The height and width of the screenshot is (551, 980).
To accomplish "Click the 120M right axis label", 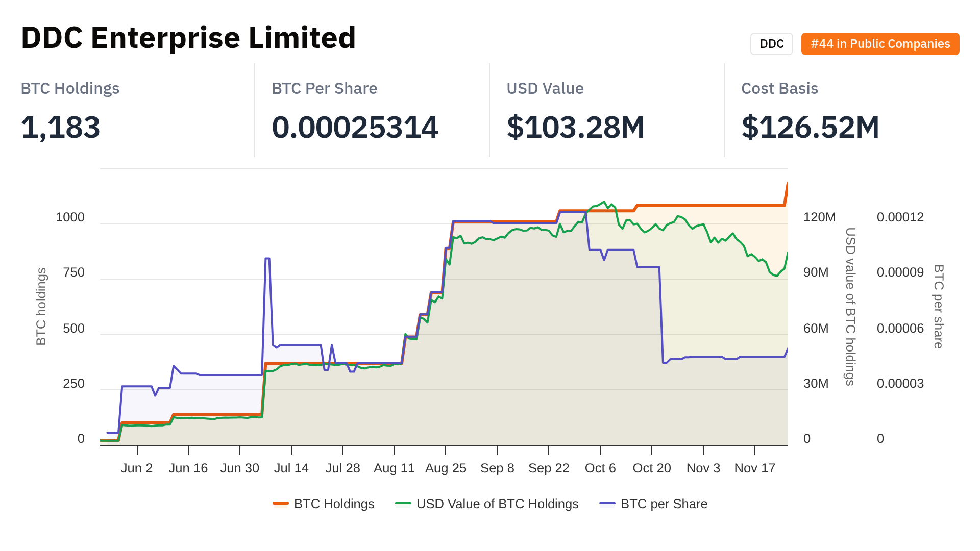I will pos(819,217).
